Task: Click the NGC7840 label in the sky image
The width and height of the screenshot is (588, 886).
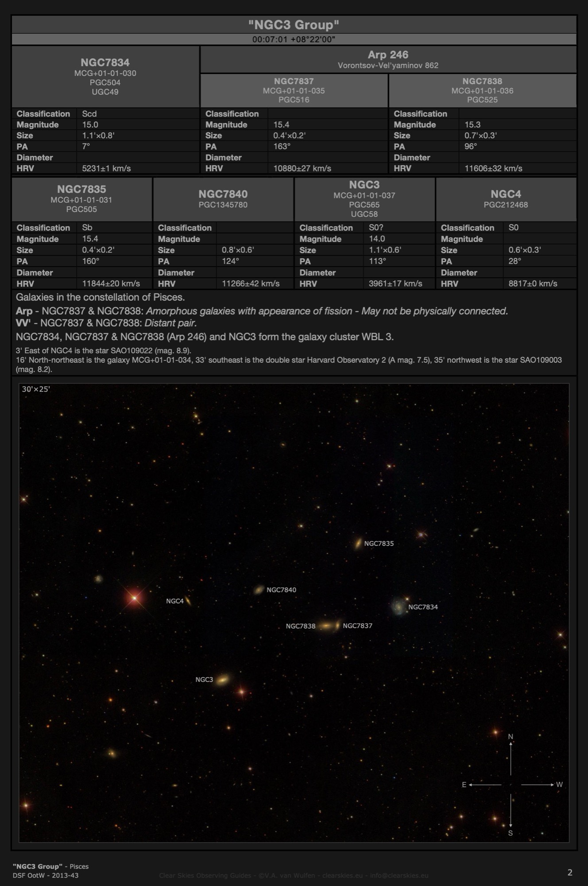Action: coord(281,590)
